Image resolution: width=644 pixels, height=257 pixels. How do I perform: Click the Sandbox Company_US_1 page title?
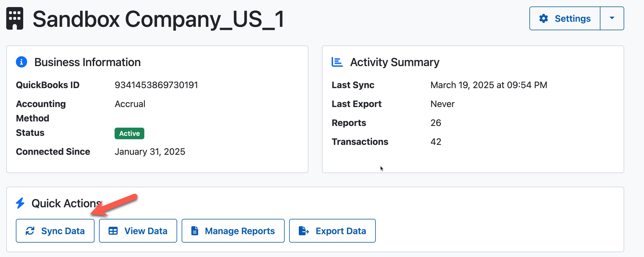[158, 19]
